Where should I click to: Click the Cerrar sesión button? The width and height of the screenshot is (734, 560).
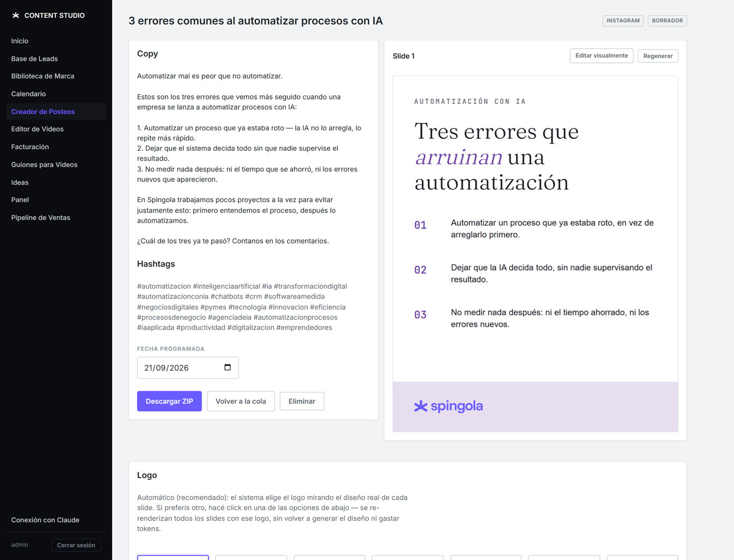point(76,545)
